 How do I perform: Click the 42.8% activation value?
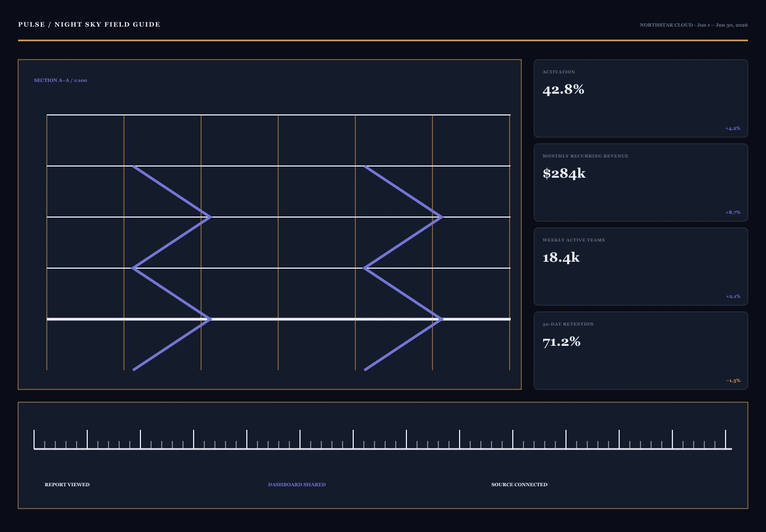563,89
